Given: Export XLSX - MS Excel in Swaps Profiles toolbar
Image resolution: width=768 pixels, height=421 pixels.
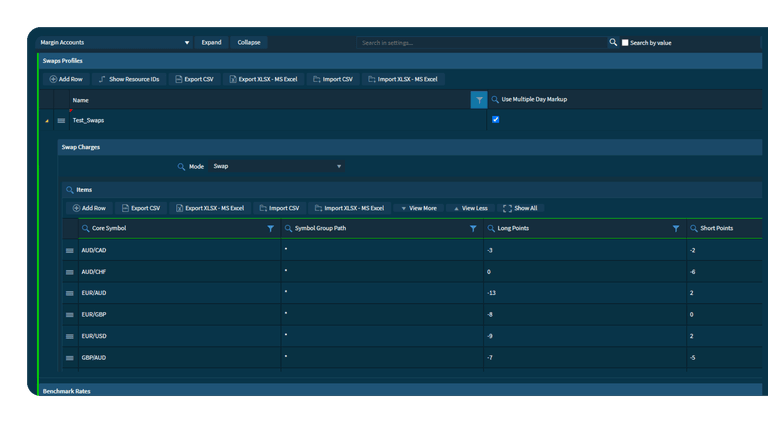Looking at the screenshot, I should point(264,79).
